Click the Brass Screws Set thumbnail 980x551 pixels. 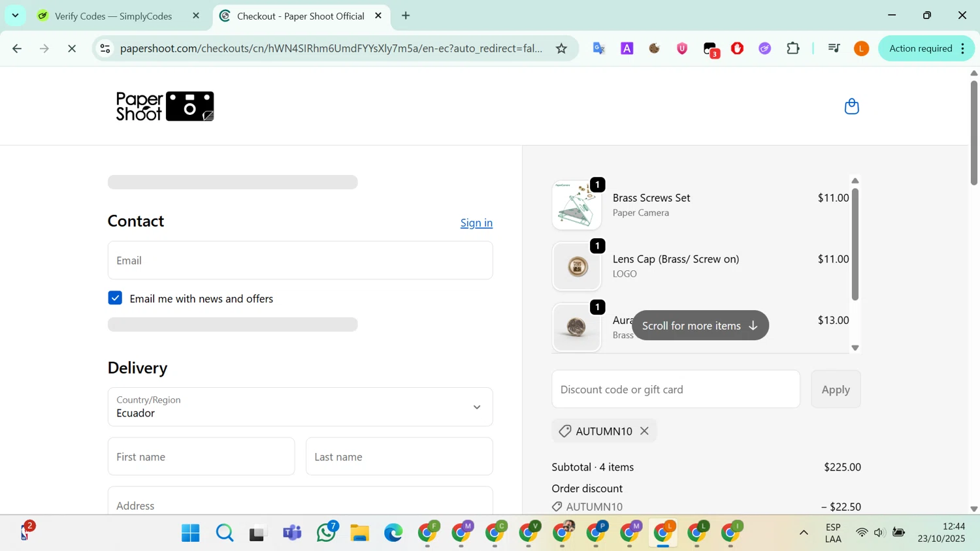point(576,205)
